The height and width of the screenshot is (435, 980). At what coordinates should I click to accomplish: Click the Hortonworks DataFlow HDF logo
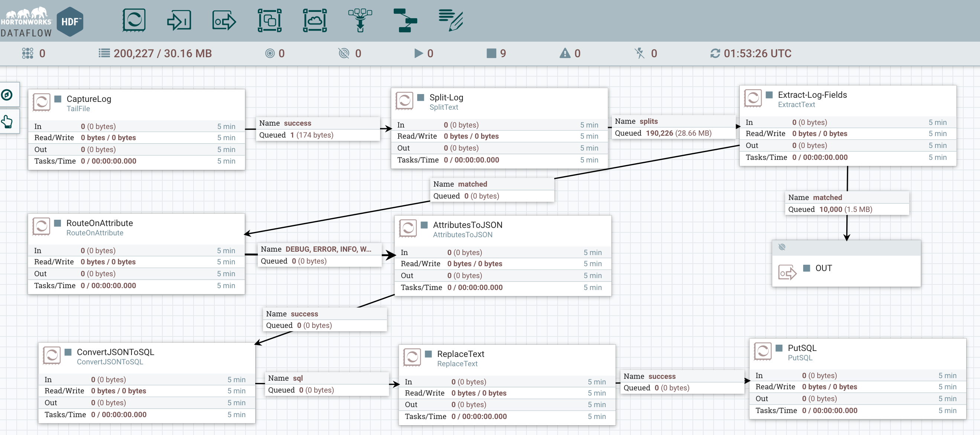point(42,21)
